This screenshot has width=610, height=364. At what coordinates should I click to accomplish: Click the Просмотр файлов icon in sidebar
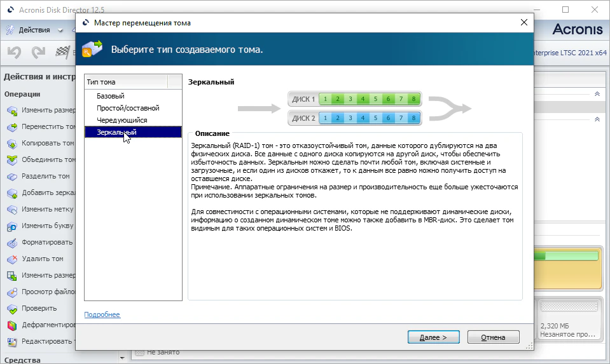point(12,292)
